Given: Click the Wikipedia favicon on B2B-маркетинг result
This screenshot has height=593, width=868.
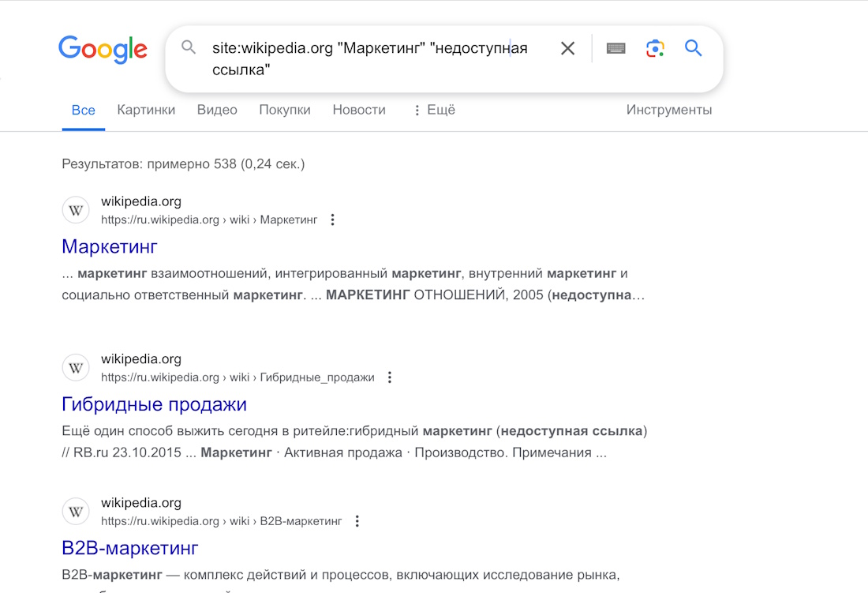Looking at the screenshot, I should (75, 511).
